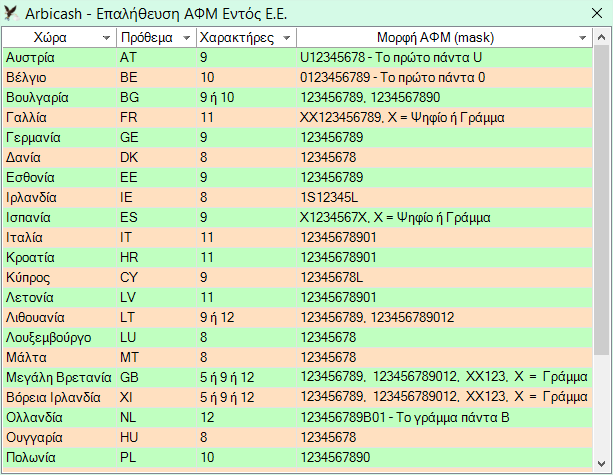613x475 pixels.
Task: Click the NL prefix cell
Action: (x=156, y=417)
